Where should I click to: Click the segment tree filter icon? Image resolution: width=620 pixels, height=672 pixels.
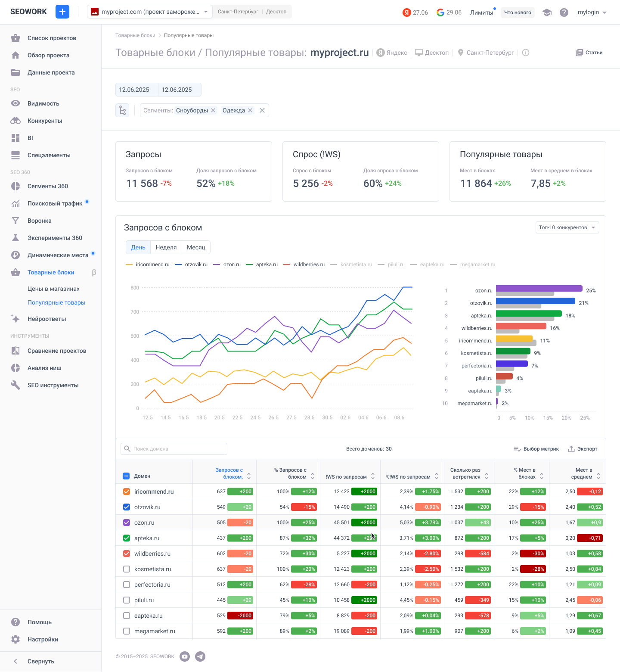click(x=122, y=110)
